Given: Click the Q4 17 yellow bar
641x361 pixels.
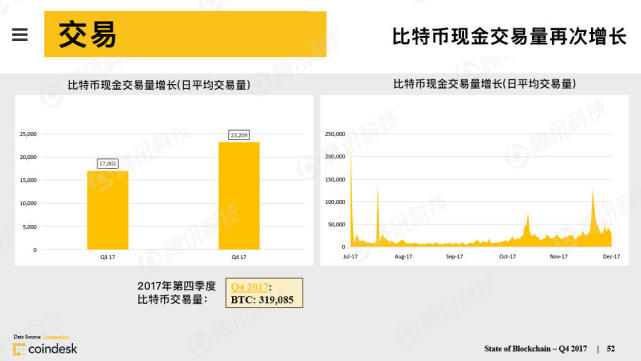Looking at the screenshot, I should [239, 196].
